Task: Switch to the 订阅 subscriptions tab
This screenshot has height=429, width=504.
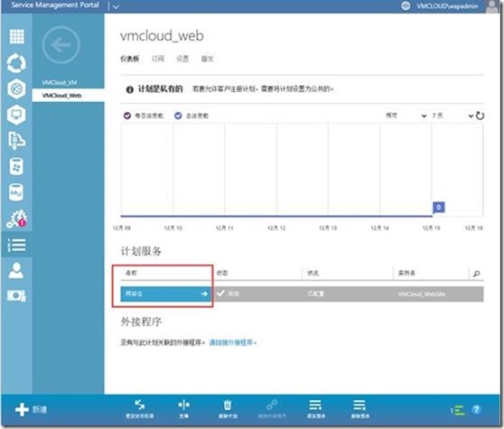Action: point(158,59)
